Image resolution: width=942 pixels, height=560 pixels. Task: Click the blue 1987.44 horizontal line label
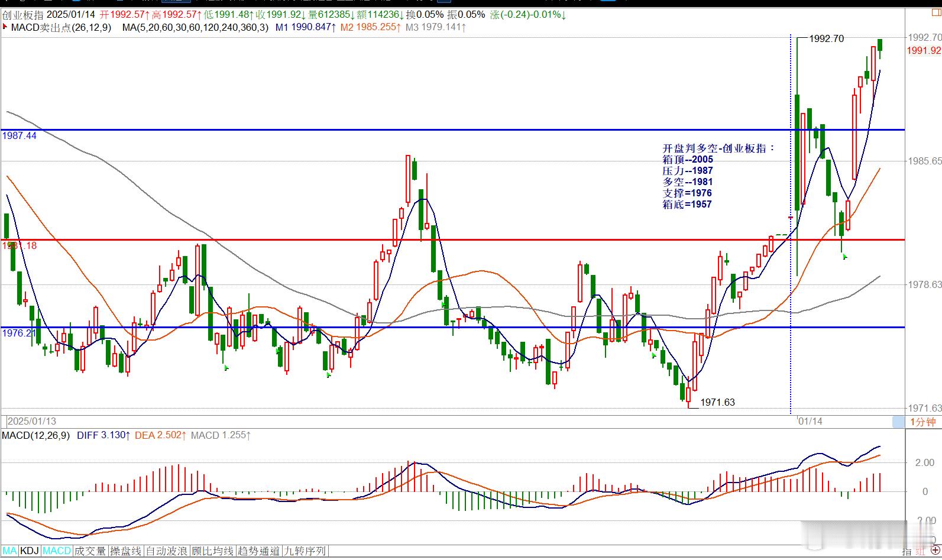click(20, 136)
